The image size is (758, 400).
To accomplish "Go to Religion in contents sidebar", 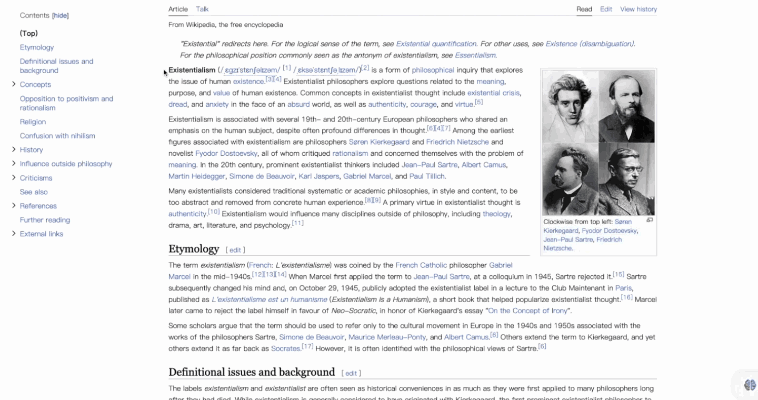I will point(33,122).
